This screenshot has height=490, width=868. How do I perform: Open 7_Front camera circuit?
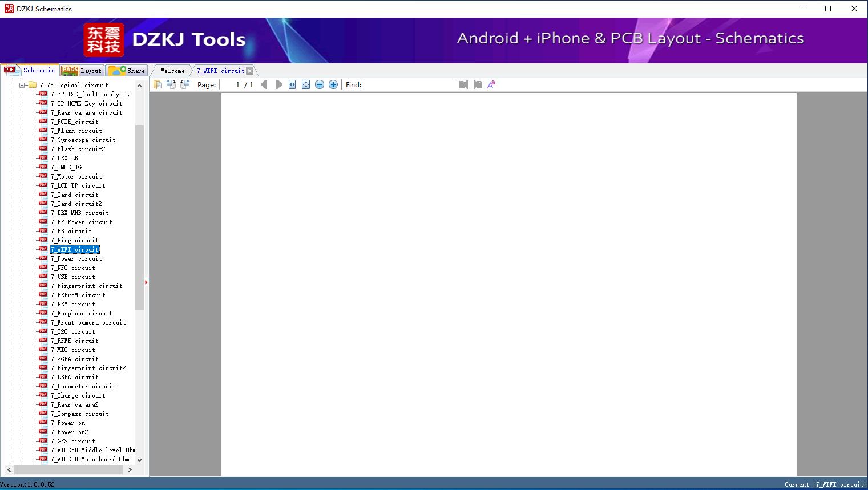[x=88, y=322]
